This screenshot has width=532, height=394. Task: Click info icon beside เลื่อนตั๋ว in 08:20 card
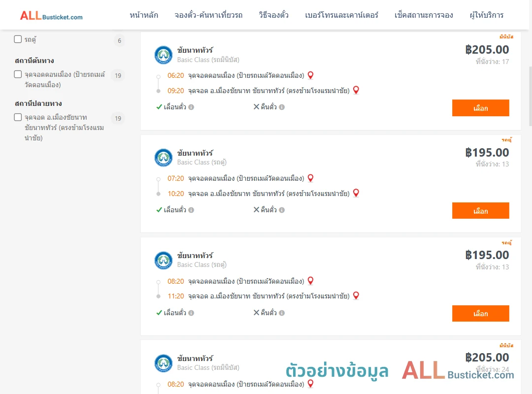(191, 313)
